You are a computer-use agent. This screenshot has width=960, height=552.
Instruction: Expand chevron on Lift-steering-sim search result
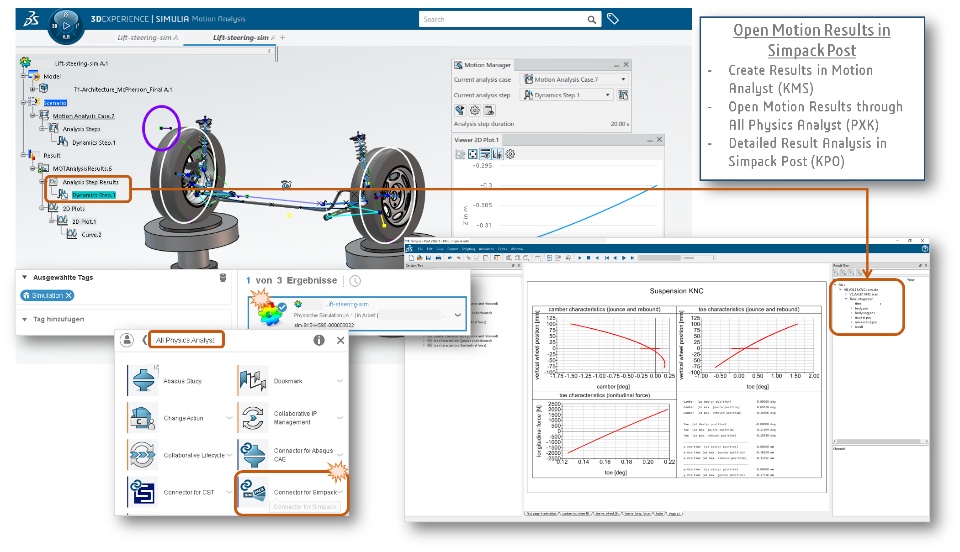pos(457,315)
